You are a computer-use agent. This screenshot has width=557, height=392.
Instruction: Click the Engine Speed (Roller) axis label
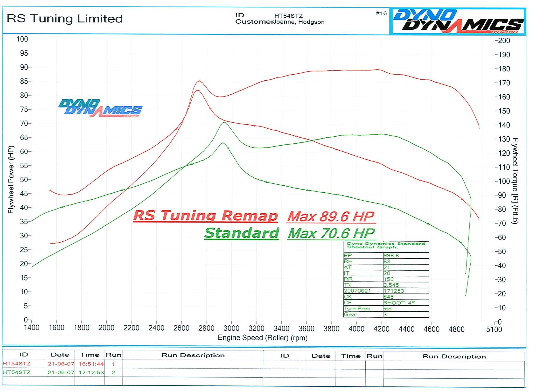click(x=263, y=338)
